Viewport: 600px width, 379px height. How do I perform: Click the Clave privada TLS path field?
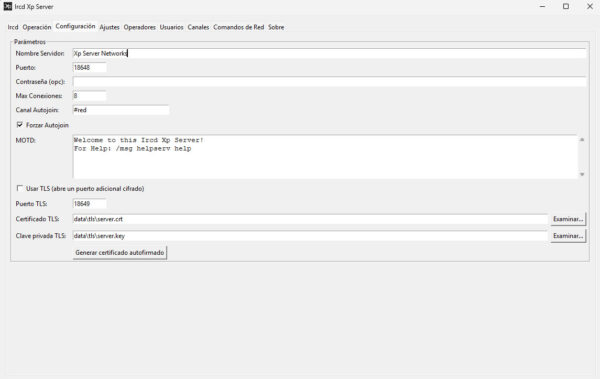310,236
